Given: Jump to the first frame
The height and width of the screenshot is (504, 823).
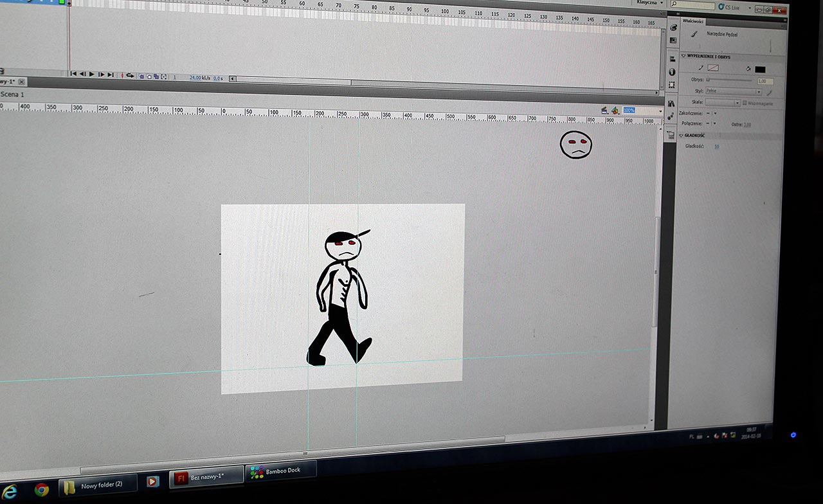Looking at the screenshot, I should pos(73,75).
